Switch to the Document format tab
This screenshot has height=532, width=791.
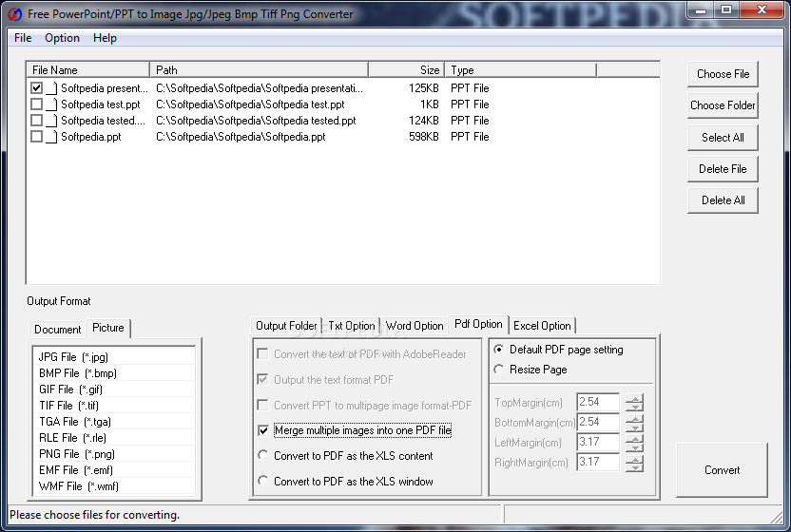click(x=57, y=330)
